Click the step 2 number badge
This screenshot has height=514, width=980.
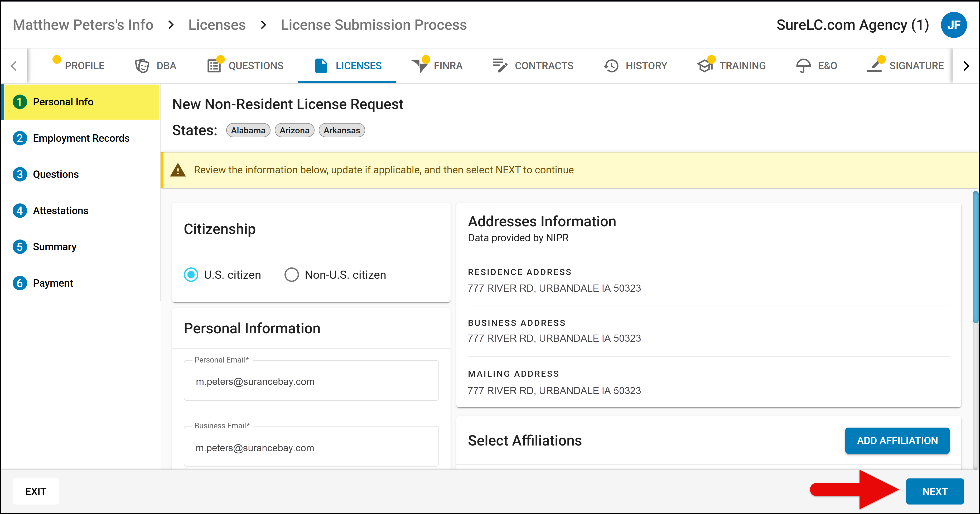pyautogui.click(x=20, y=138)
